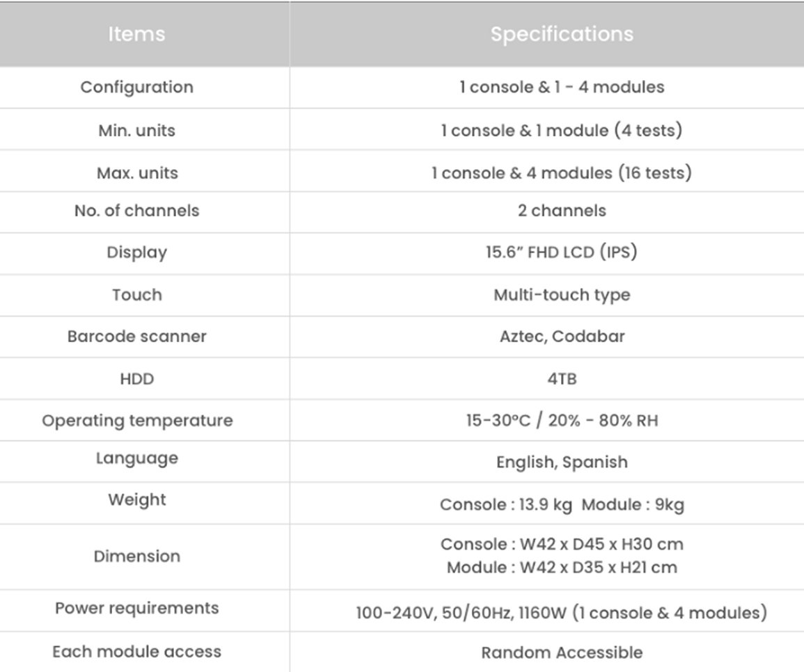Click the console and module weight value
This screenshot has height=672, width=804.
pyautogui.click(x=562, y=504)
